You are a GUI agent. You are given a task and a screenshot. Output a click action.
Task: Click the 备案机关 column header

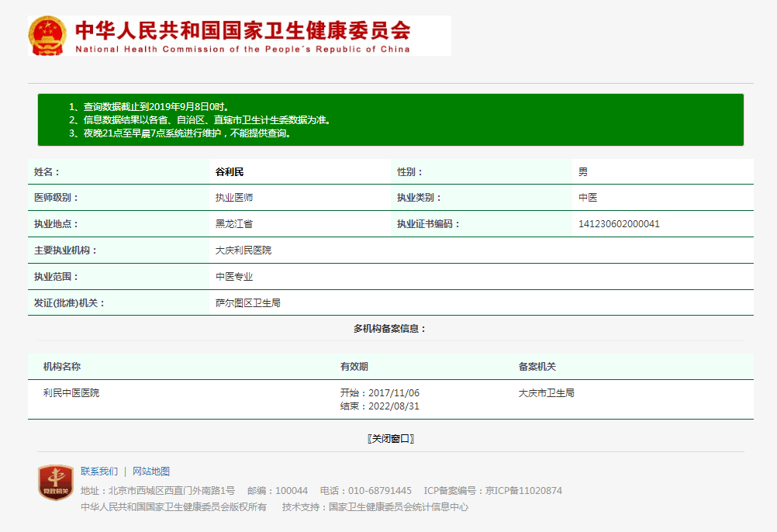pos(537,367)
